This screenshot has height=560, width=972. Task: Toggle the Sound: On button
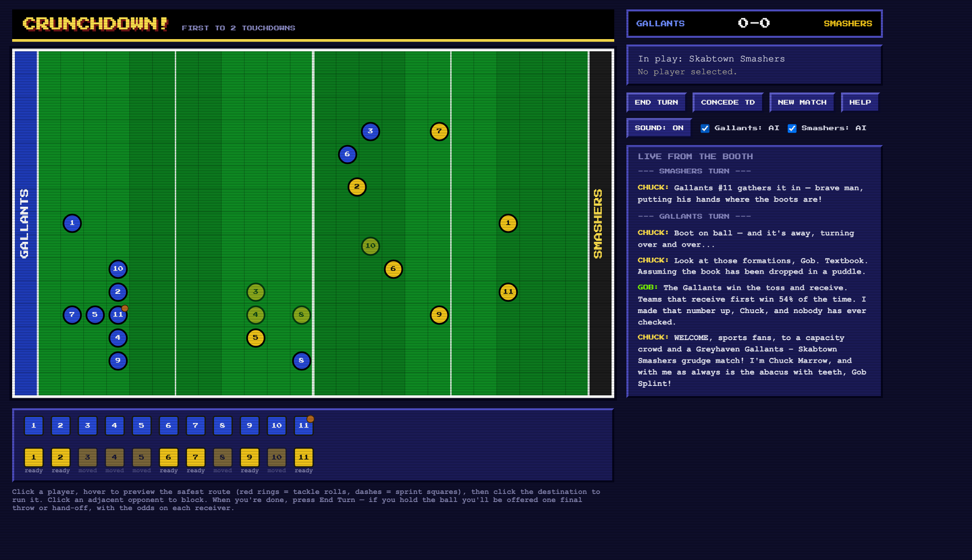tap(659, 128)
